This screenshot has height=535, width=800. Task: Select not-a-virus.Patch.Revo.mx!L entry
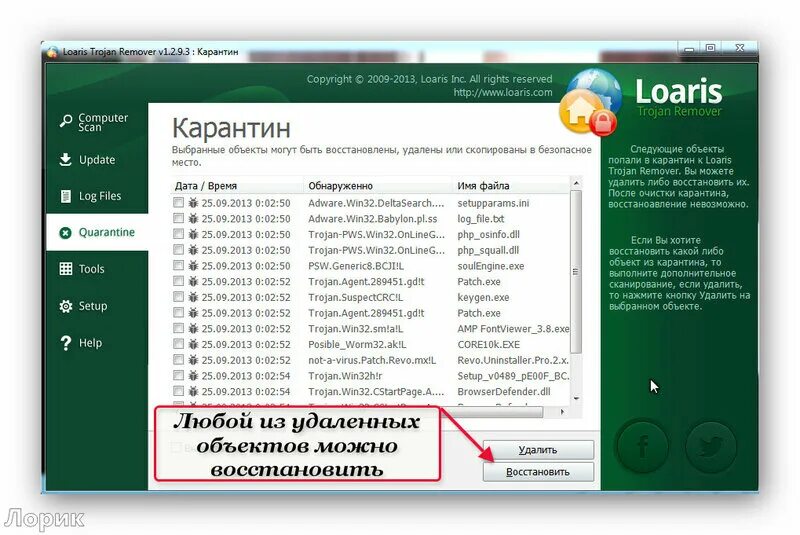(372, 360)
